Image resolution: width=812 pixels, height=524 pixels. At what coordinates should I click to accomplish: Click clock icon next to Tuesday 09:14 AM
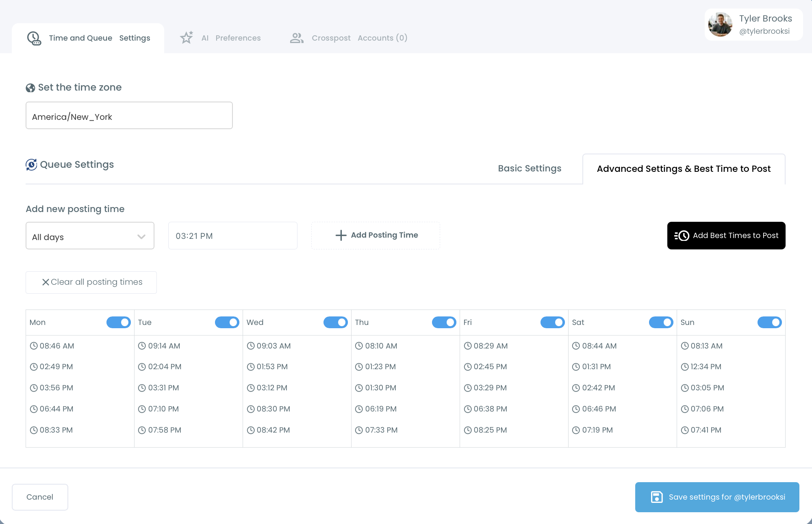pos(142,346)
